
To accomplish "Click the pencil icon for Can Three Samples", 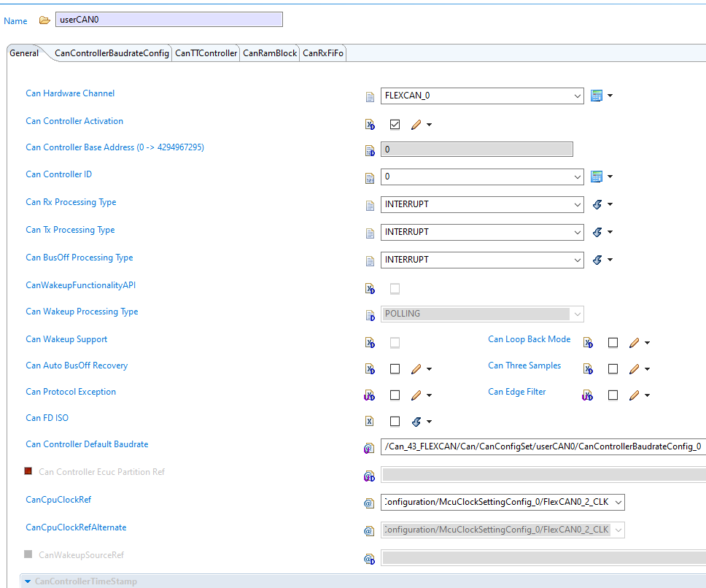I will 634,369.
